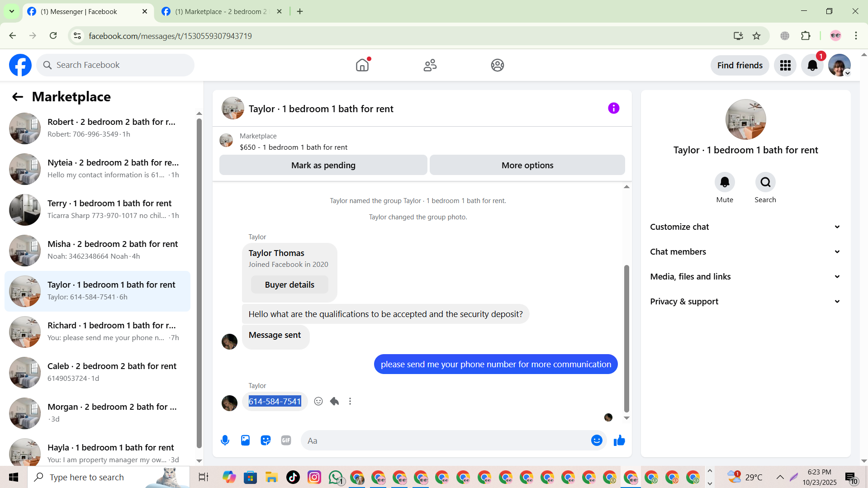Click Mark as pending button
Viewport: 868px width, 488px height.
click(323, 166)
